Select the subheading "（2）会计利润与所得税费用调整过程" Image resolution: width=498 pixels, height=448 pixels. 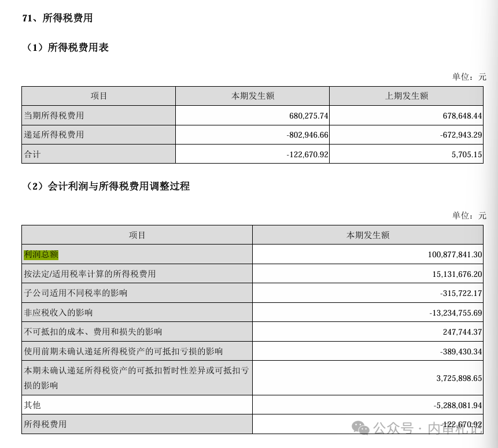[108, 186]
